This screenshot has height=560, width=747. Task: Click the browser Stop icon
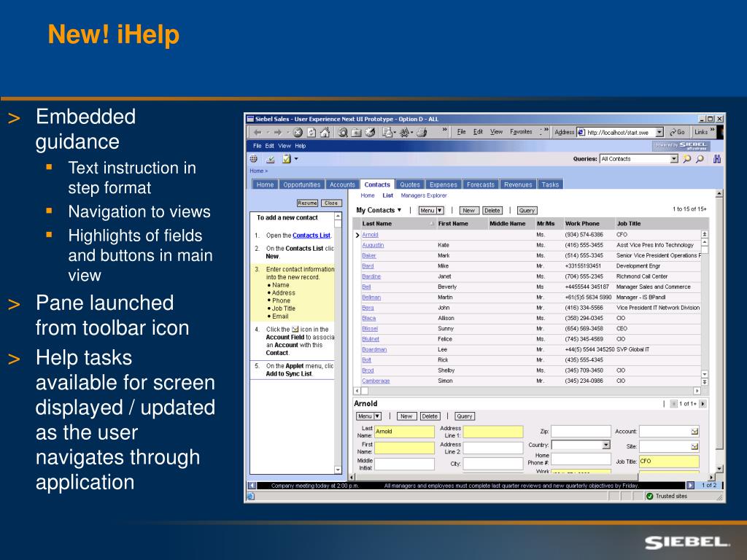298,133
